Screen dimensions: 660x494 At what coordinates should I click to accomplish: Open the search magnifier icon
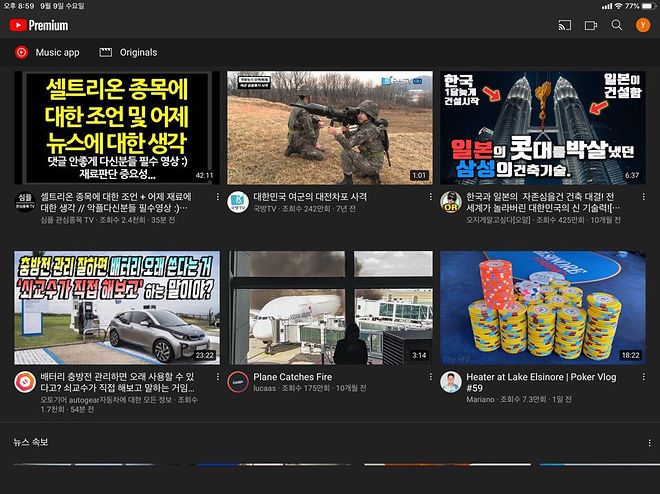tap(617, 25)
